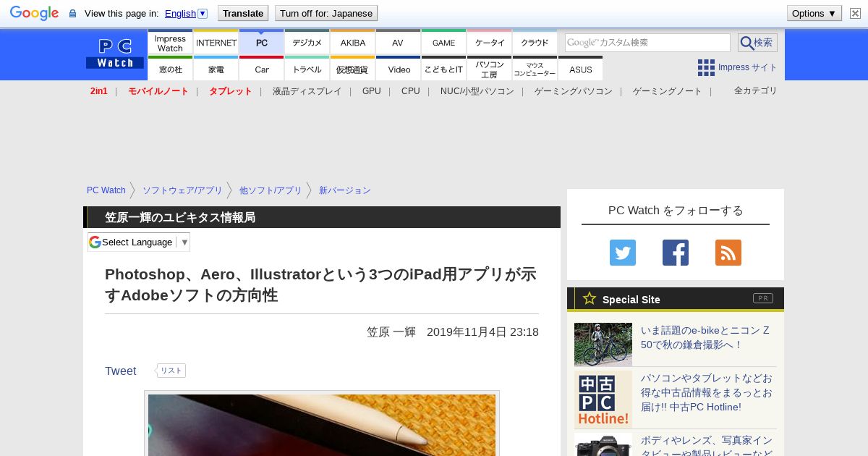The image size is (868, 456).
Task: Click Turn off for: Japanese
Action: pos(326,13)
